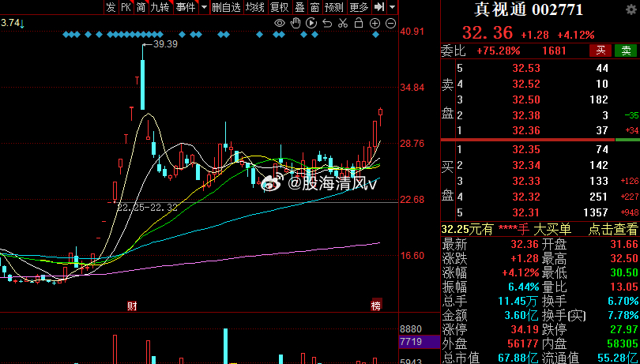Viewport: 640px width, 364px height.
Task: Toggle the chart lock icon
Action: coord(358,24)
